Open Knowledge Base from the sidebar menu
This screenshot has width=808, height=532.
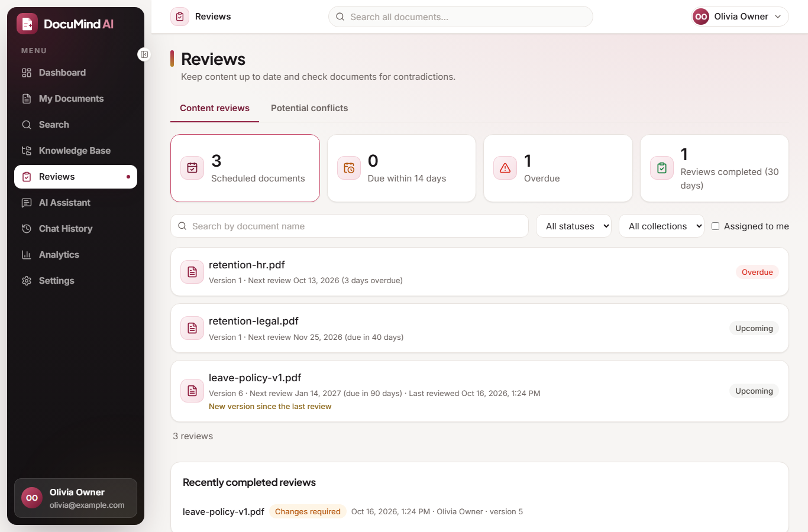pos(76,151)
